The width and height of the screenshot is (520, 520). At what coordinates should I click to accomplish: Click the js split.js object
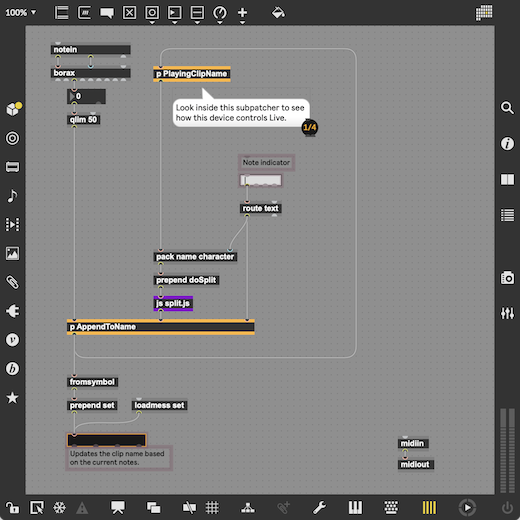(173, 303)
